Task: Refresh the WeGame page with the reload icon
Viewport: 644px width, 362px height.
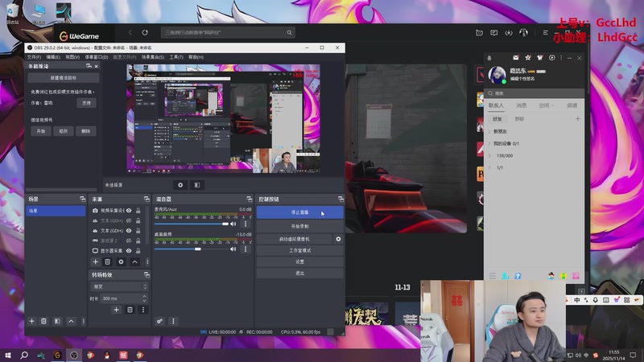Action: tap(145, 32)
